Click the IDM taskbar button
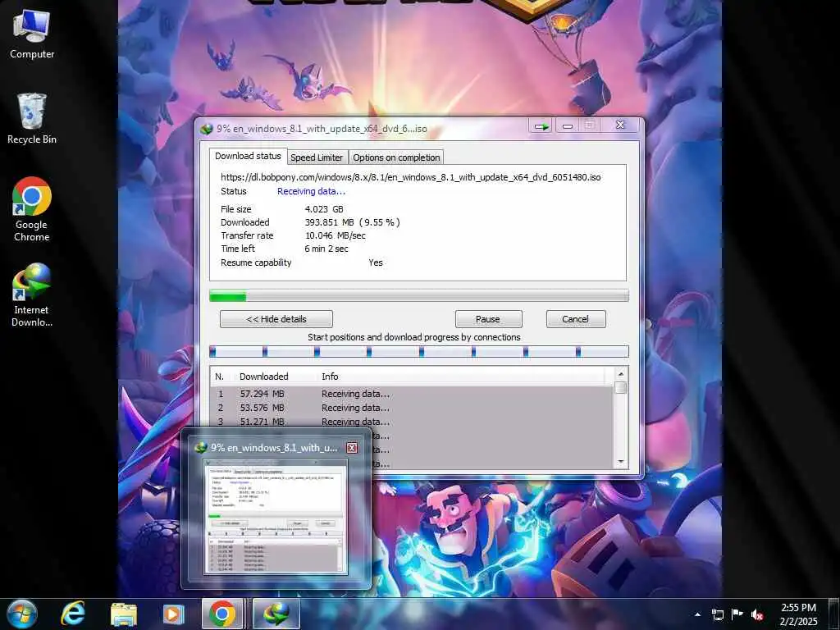 [276, 614]
